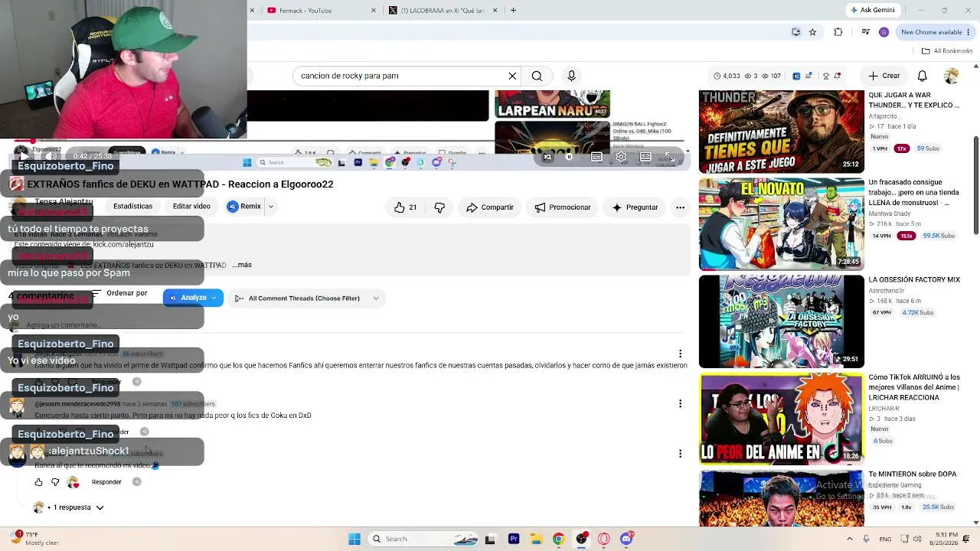The height and width of the screenshot is (551, 980).
Task: Open the YouTube account avatar menu
Action: pos(952,76)
